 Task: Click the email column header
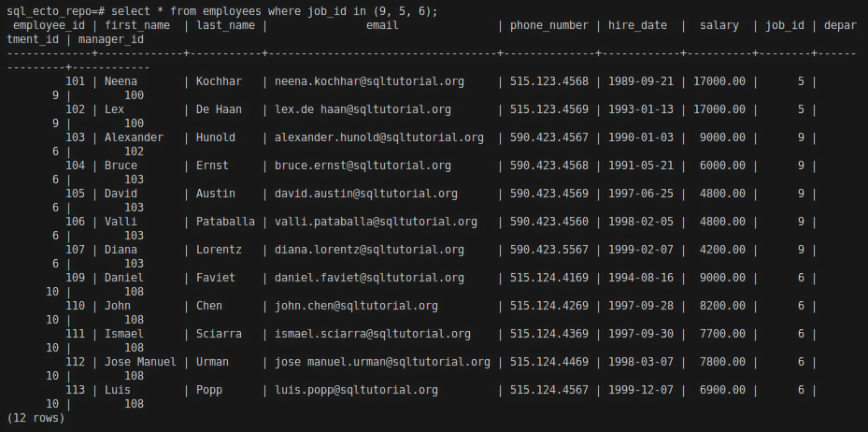381,25
